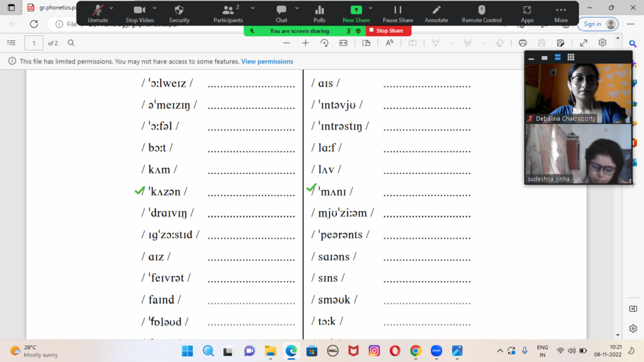The height and width of the screenshot is (362, 644).
Task: Click the Annotate pencil tool
Action: point(436,13)
